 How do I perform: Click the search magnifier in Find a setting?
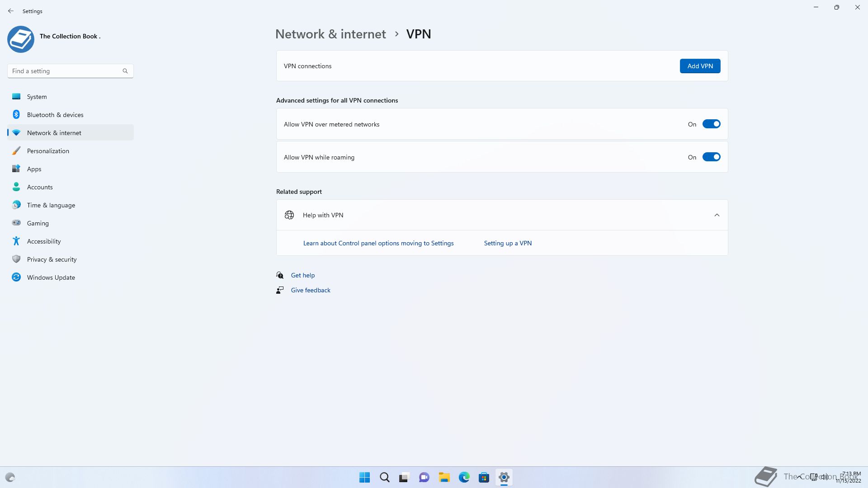(125, 71)
